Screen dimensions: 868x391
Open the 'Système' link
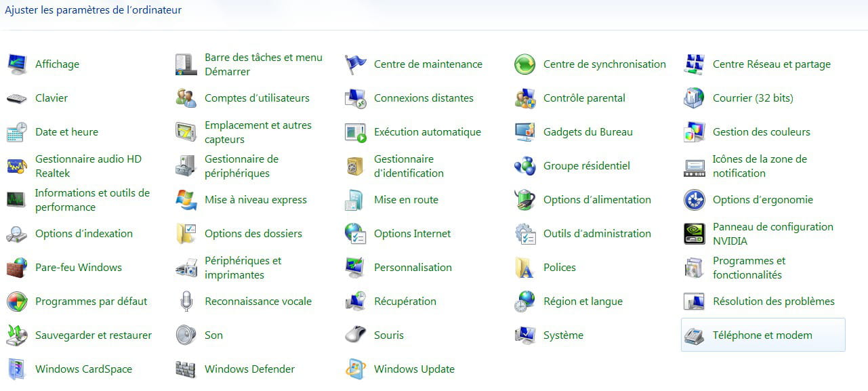click(x=564, y=335)
